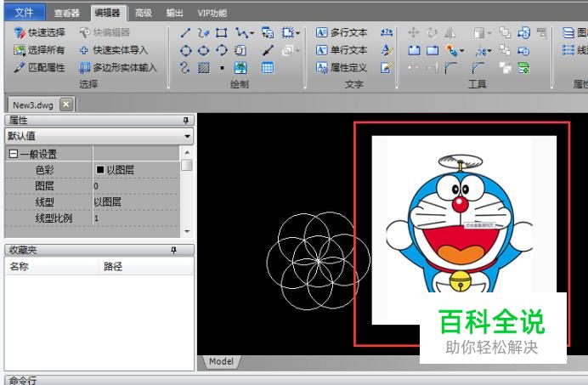
Task: Select the Hatch fill tool
Action: tap(204, 67)
